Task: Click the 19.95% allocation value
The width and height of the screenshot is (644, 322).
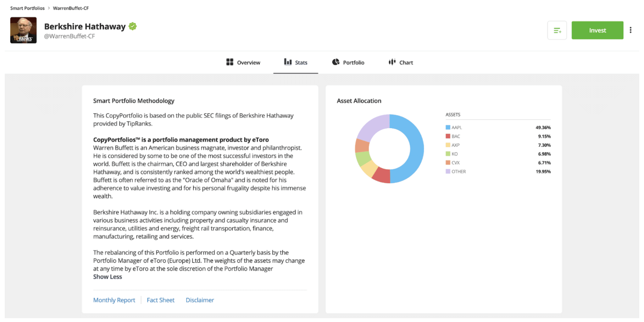Action: (x=543, y=171)
